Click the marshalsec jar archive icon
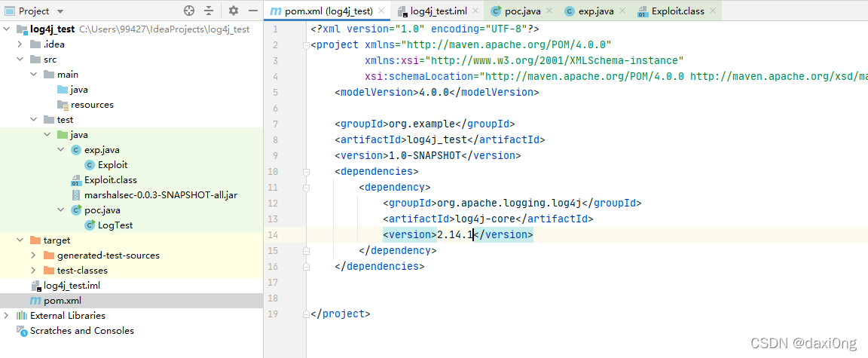Viewport: 868px width, 358px height. [x=76, y=194]
